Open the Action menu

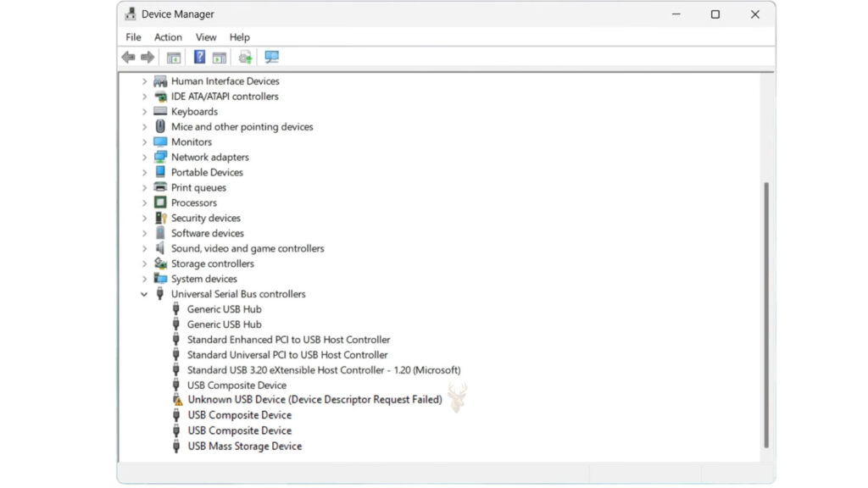[x=168, y=37]
